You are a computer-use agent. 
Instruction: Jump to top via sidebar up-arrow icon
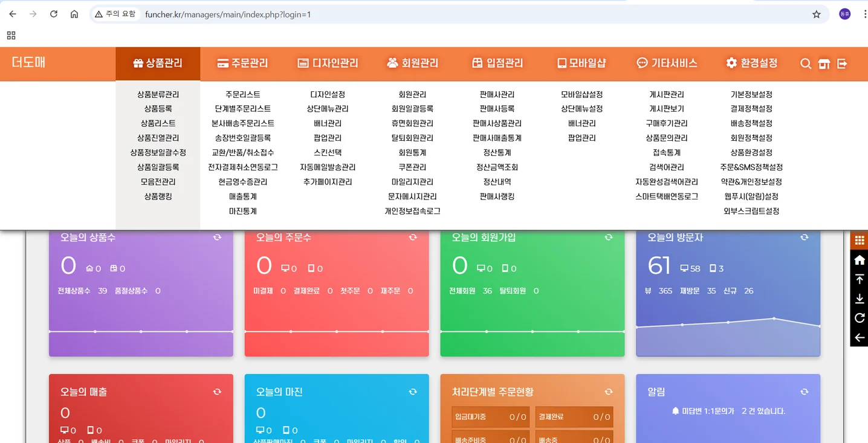(x=858, y=279)
